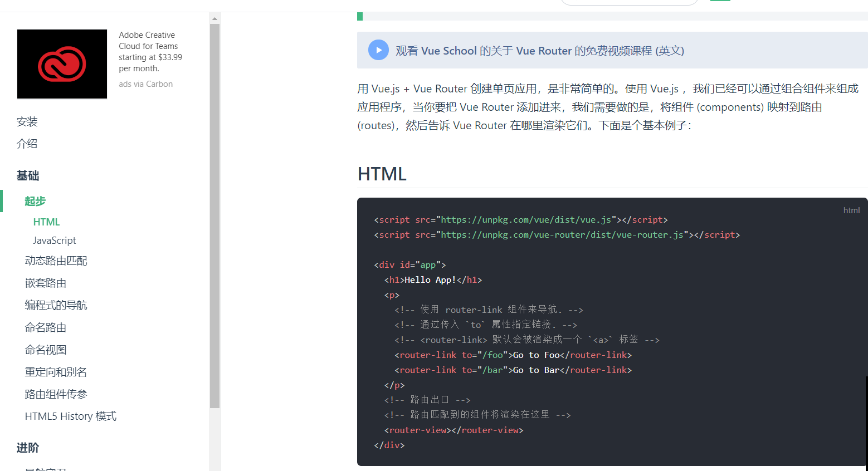
Task: Open the Adobe Creative Cloud ad image
Action: tap(62, 64)
